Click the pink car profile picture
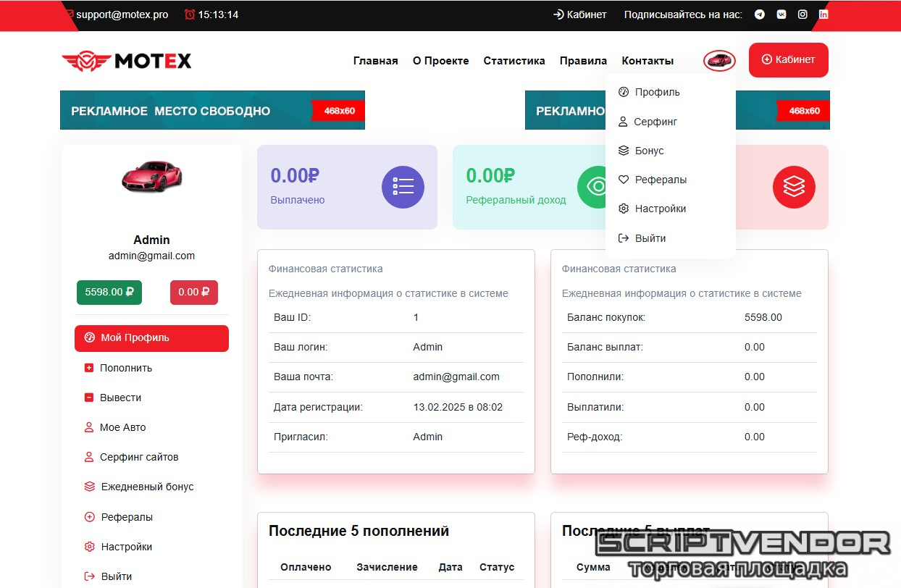This screenshot has height=588, width=901. [152, 176]
